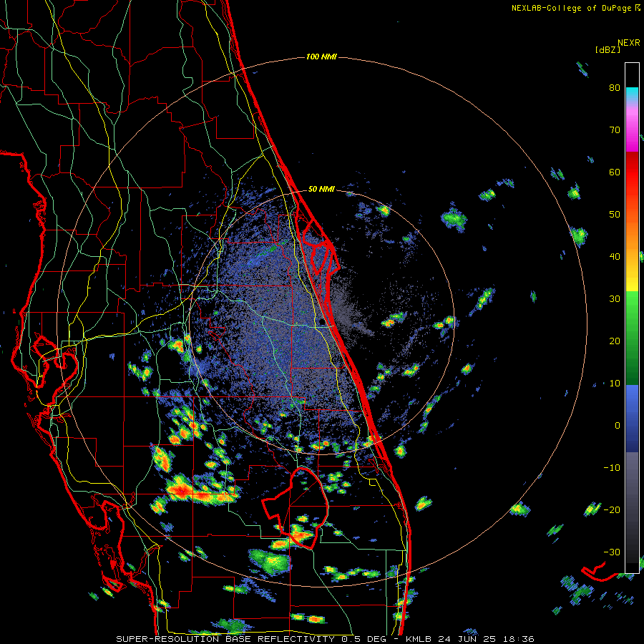
Task: Click the NEXR label above the color scale
Action: point(628,43)
